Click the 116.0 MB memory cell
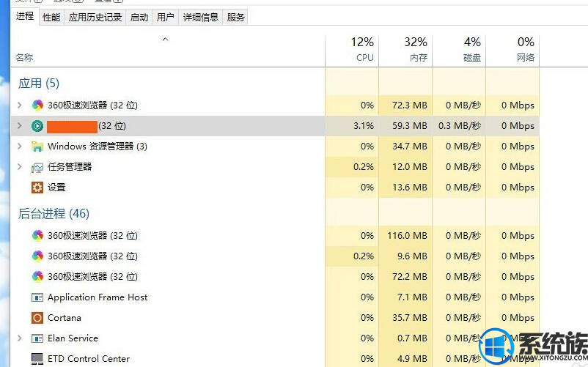The image size is (588, 367). click(x=405, y=236)
